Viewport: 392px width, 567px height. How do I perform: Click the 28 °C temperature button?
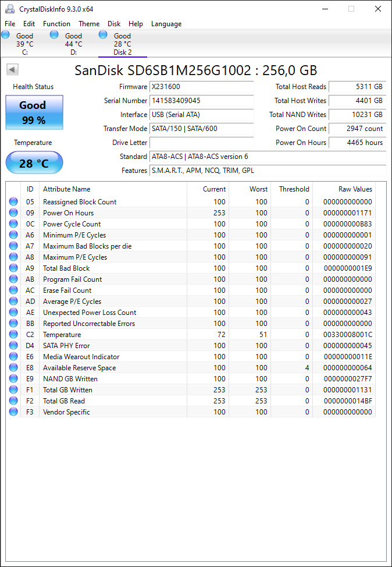coord(34,163)
